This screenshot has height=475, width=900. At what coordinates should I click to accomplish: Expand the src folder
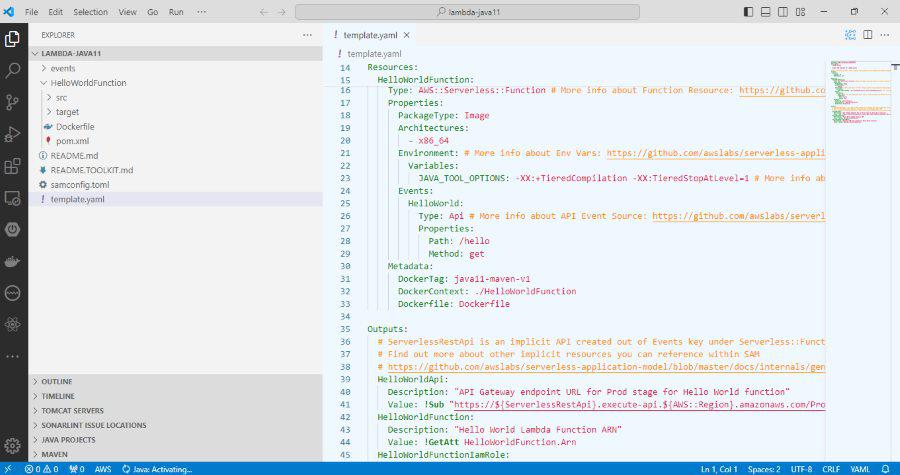(x=61, y=98)
